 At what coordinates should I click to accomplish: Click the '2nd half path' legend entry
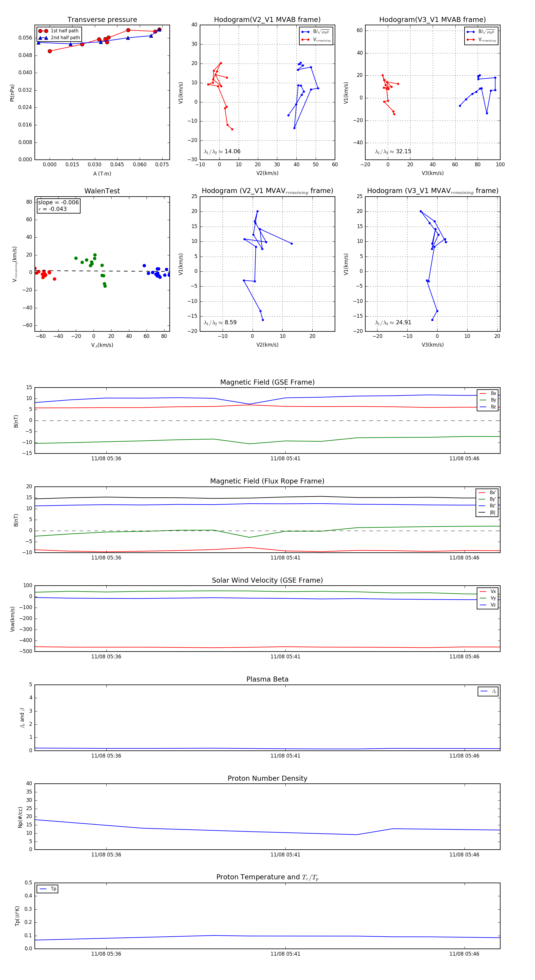coord(60,38)
